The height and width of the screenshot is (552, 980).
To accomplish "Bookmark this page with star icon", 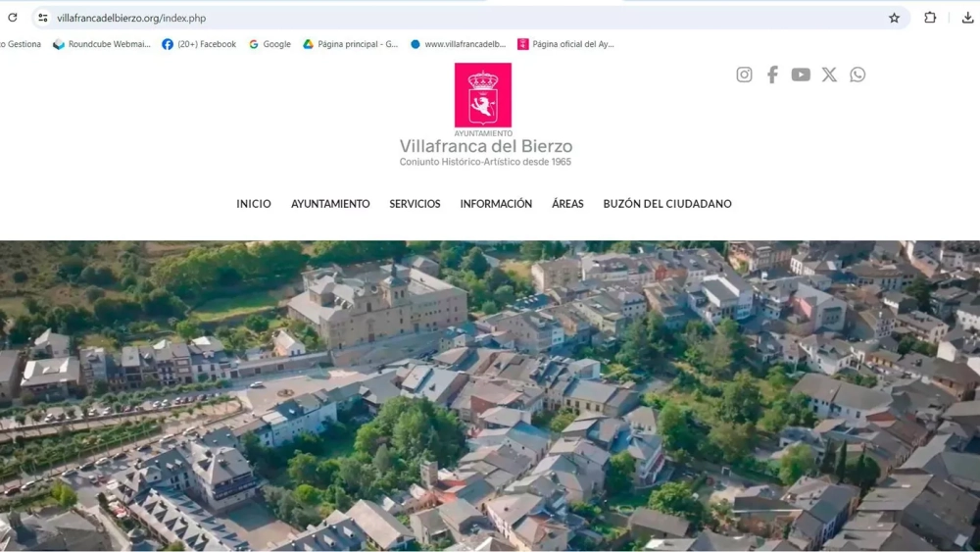I will tap(894, 18).
